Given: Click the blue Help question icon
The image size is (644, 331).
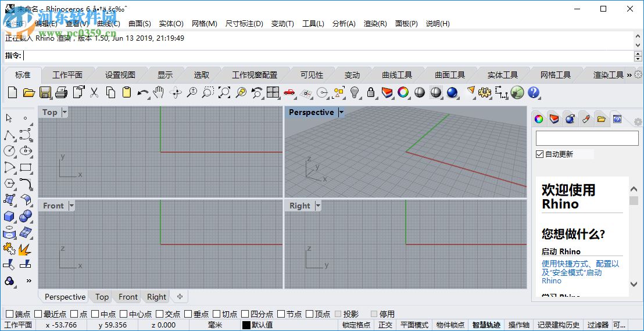Looking at the screenshot, I should click(533, 92).
